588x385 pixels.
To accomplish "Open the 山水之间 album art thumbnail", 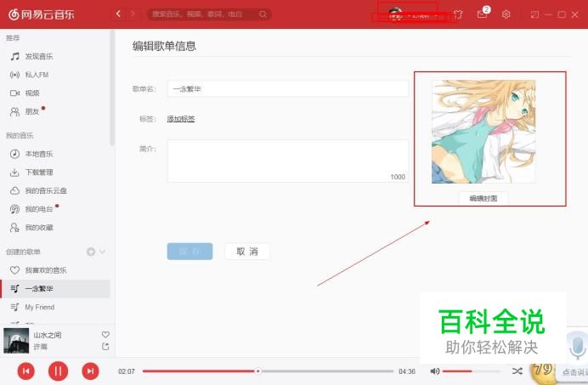I will tap(16, 341).
